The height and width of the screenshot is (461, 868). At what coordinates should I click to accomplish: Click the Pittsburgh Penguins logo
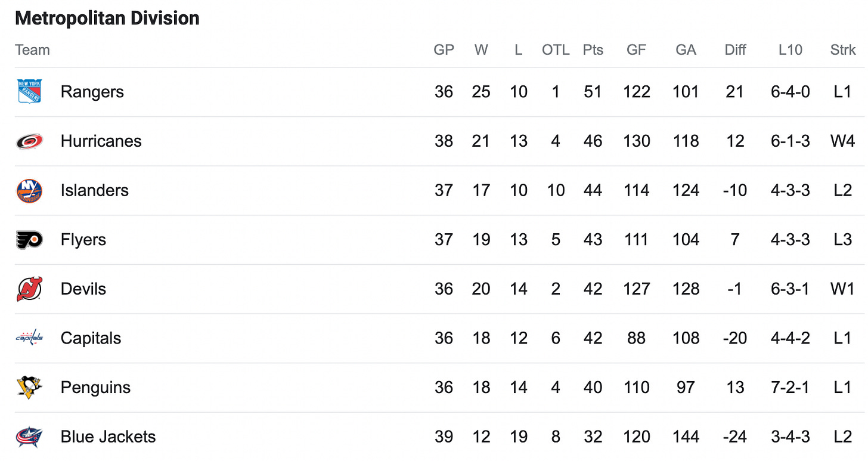29,388
